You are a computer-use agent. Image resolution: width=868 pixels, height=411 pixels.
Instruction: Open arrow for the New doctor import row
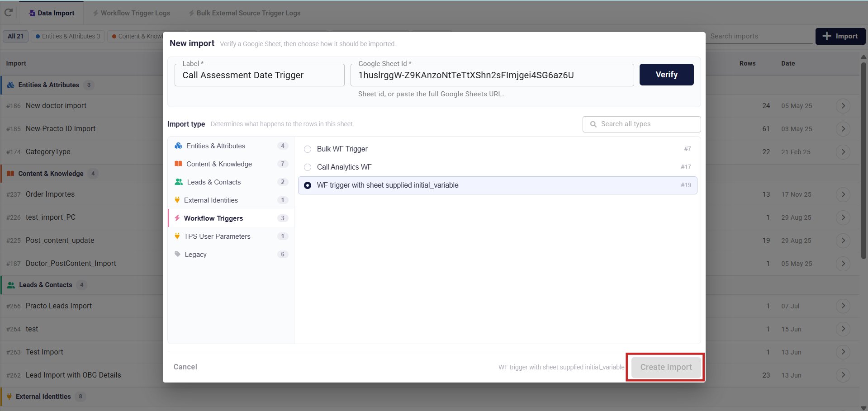[843, 106]
